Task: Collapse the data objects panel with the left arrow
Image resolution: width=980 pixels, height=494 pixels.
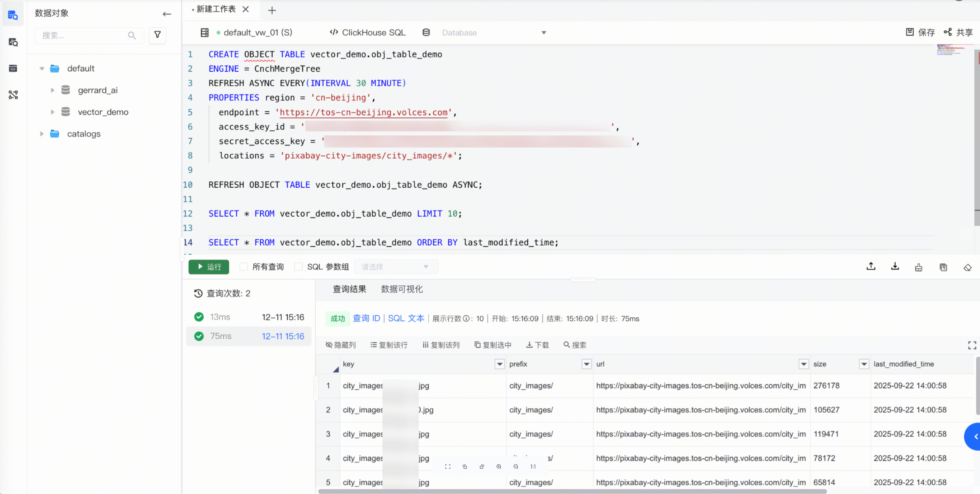Action: point(167,14)
